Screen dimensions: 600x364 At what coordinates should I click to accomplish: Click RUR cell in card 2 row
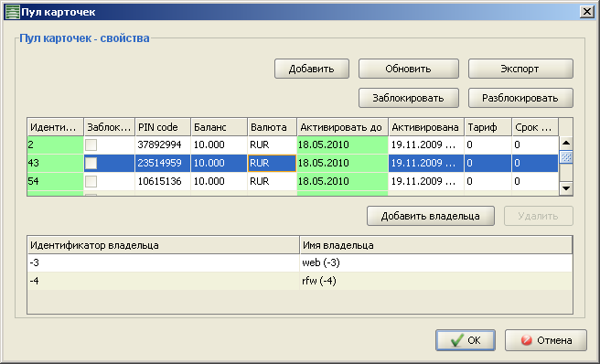click(272, 145)
